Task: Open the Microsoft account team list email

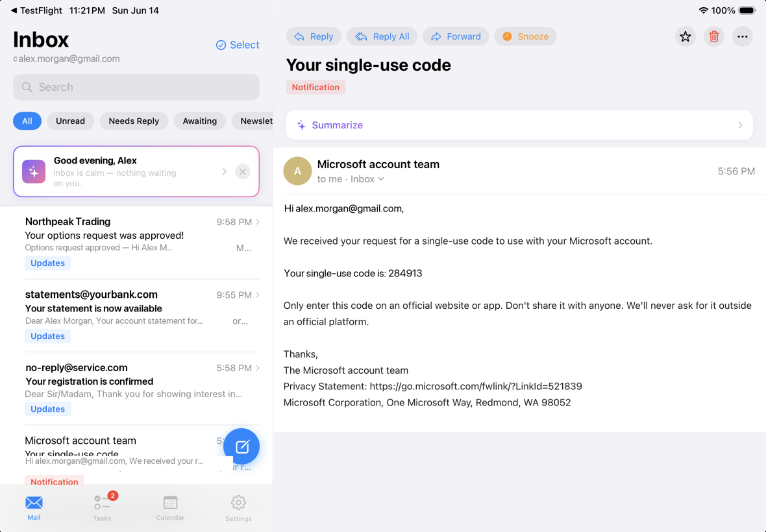Action: click(122, 455)
